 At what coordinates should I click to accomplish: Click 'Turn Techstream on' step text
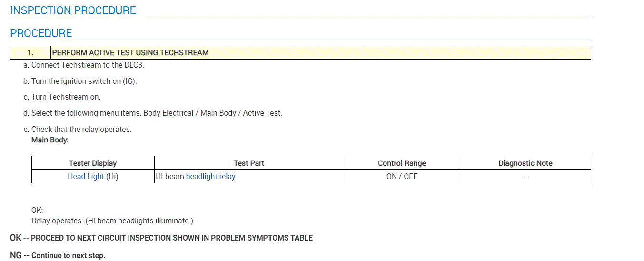click(66, 97)
